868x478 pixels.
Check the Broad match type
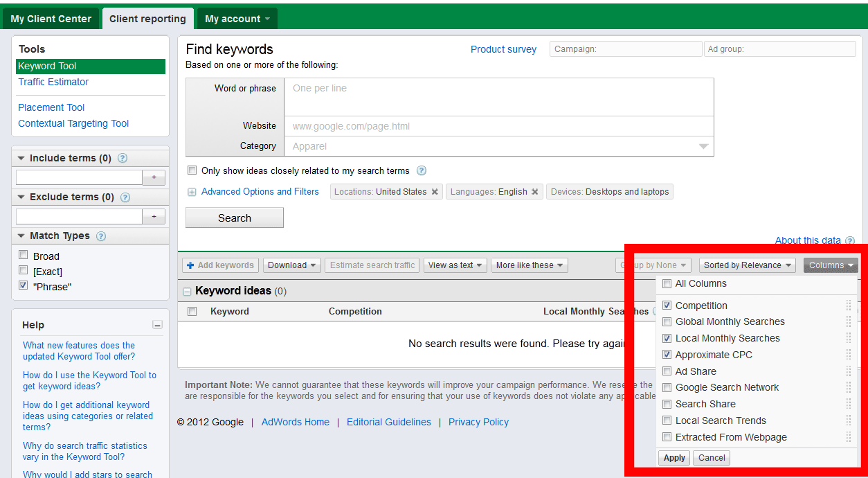click(24, 255)
